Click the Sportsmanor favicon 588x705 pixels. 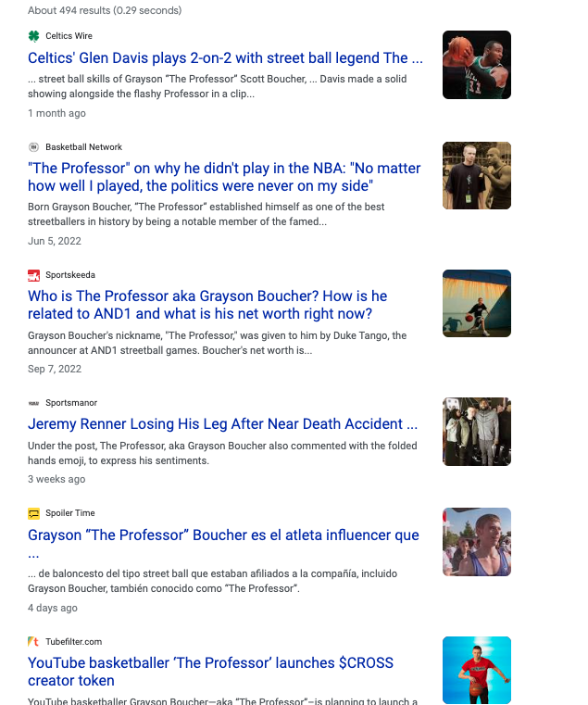33,403
